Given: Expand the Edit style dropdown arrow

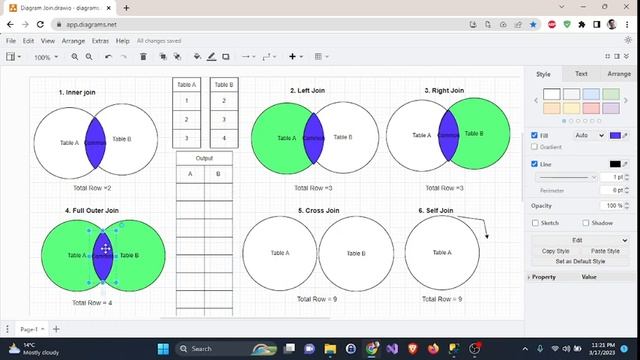Looking at the screenshot, I should [624, 240].
